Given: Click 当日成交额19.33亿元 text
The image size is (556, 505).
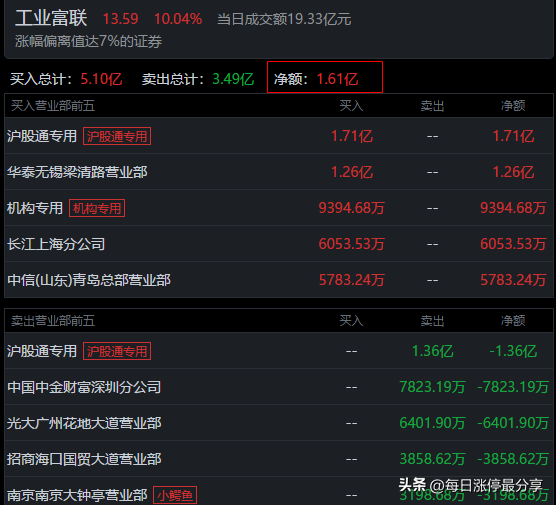Looking at the screenshot, I should pos(284,19).
